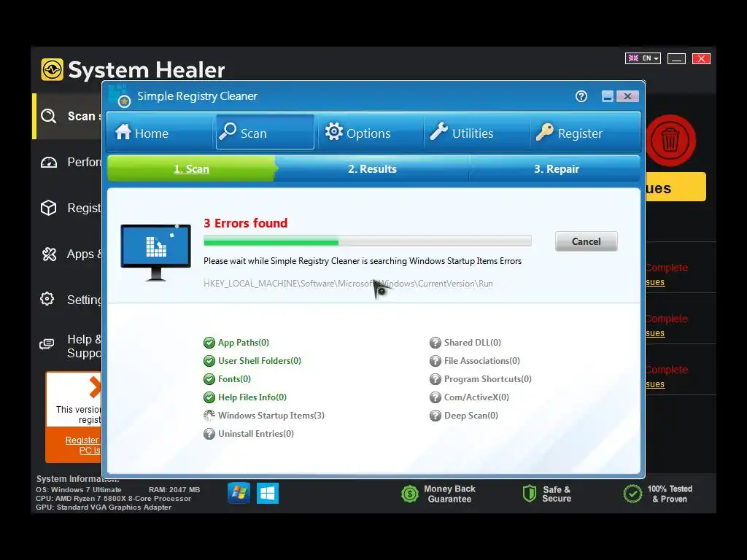Select the Scan tab in Simple Registry Cleaner

(265, 133)
